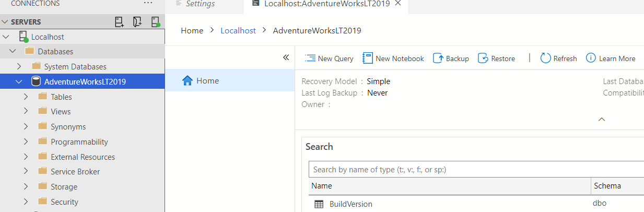This screenshot has height=212, width=644.
Task: Expand the Security node chevron
Action: [x=26, y=202]
